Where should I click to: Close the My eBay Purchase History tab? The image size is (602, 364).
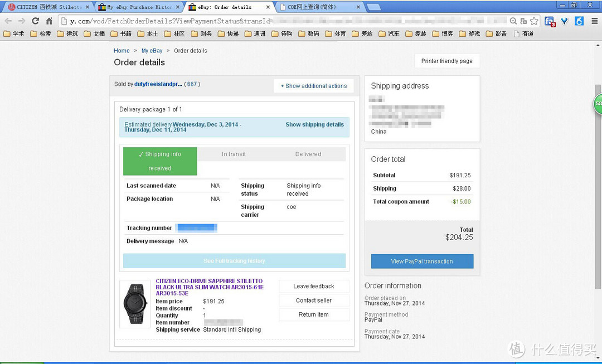tap(177, 7)
